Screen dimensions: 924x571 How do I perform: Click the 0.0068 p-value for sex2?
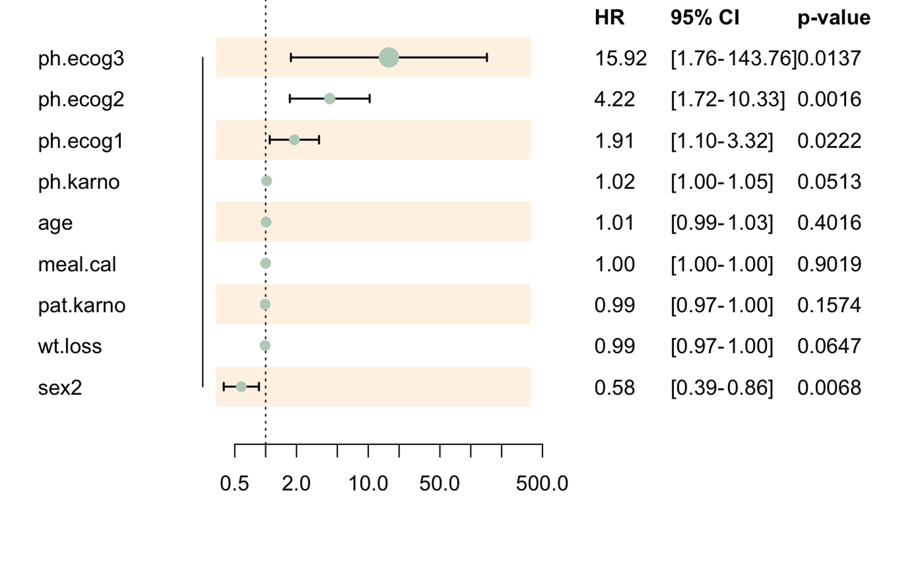point(829,388)
